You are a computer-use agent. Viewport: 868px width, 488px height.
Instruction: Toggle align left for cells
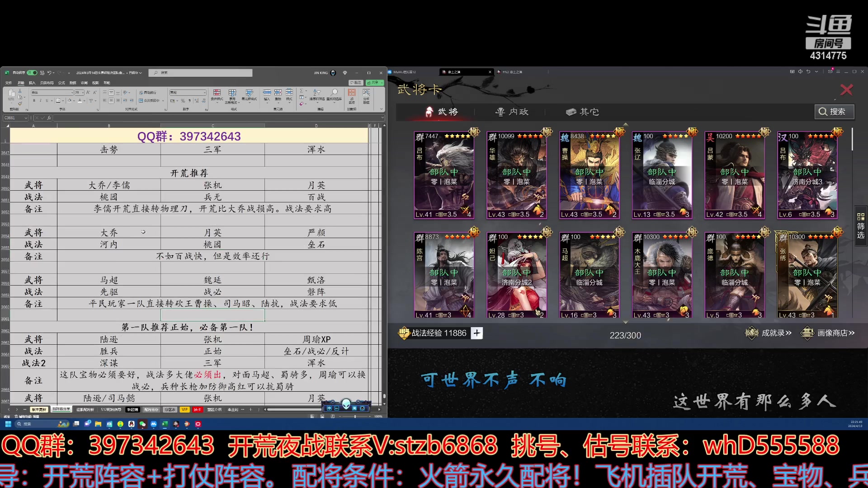pyautogui.click(x=105, y=101)
